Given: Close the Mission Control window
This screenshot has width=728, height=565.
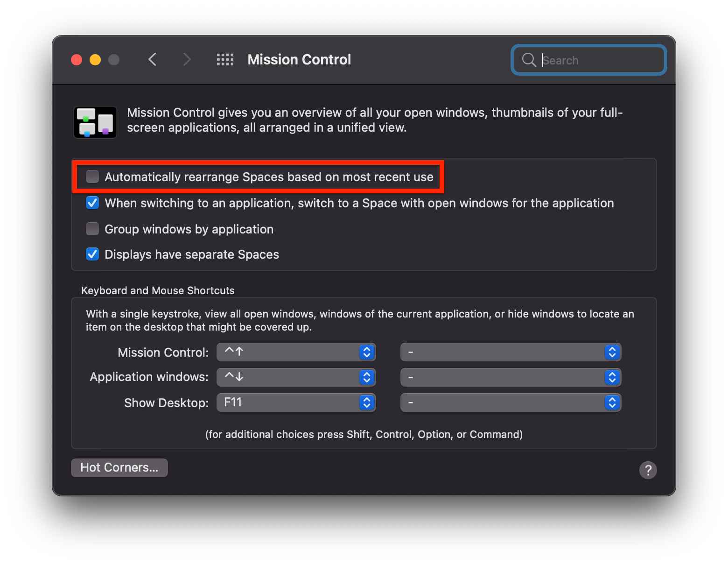Looking at the screenshot, I should [x=77, y=60].
